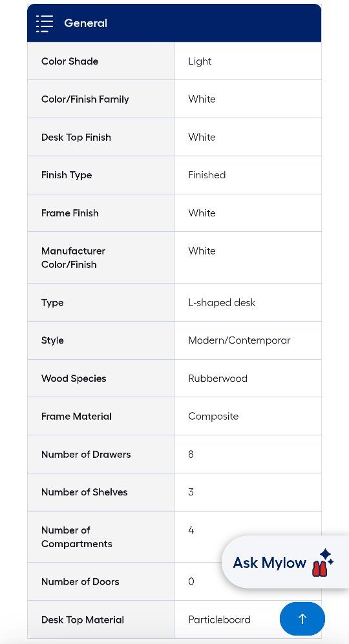The width and height of the screenshot is (349, 644).
Task: Select the Color Shade row label
Action: pos(69,61)
